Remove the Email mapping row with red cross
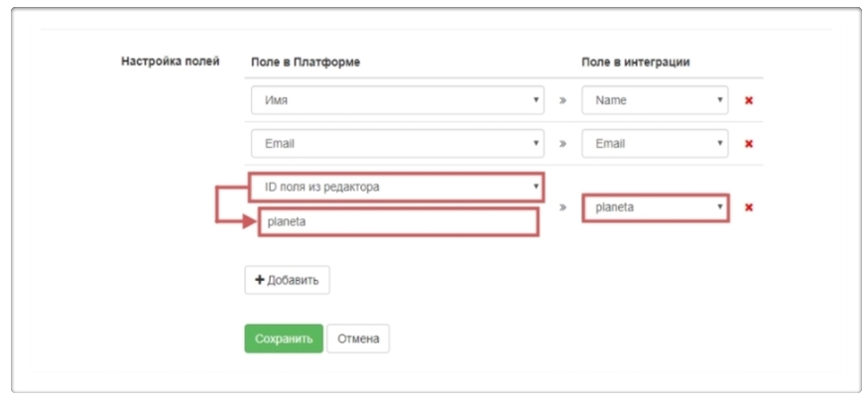Screen dimensions: 868x402 coord(749,143)
